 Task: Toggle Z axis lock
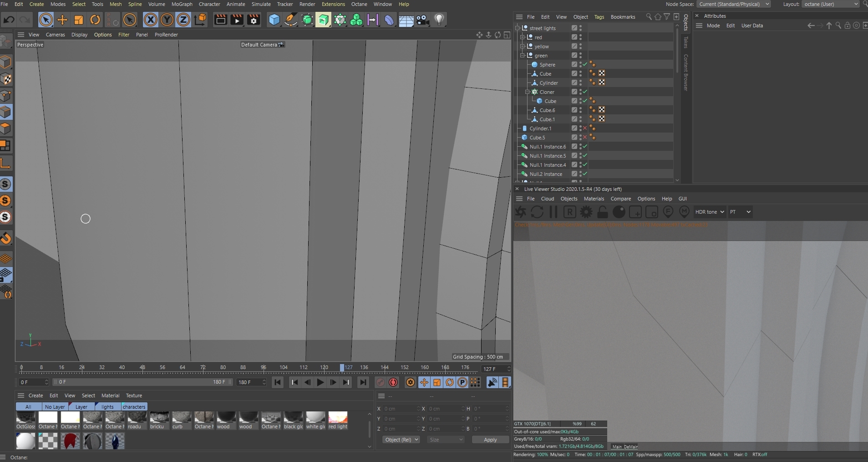pos(183,20)
